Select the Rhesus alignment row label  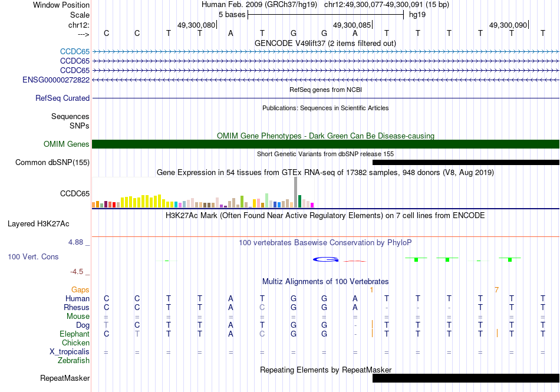(77, 307)
